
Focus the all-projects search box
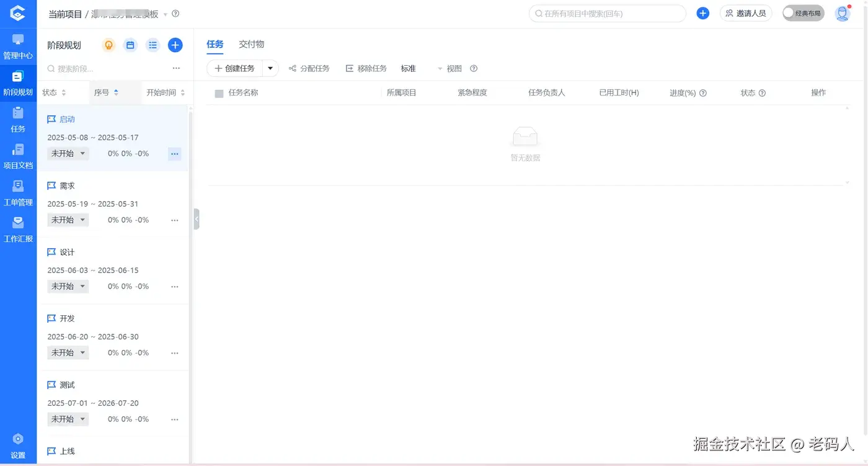click(x=608, y=14)
